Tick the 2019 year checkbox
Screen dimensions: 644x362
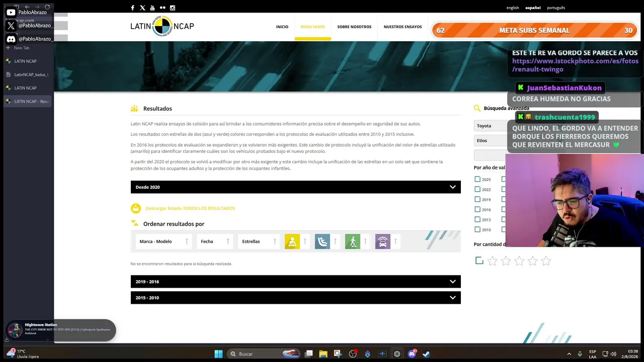point(477,200)
